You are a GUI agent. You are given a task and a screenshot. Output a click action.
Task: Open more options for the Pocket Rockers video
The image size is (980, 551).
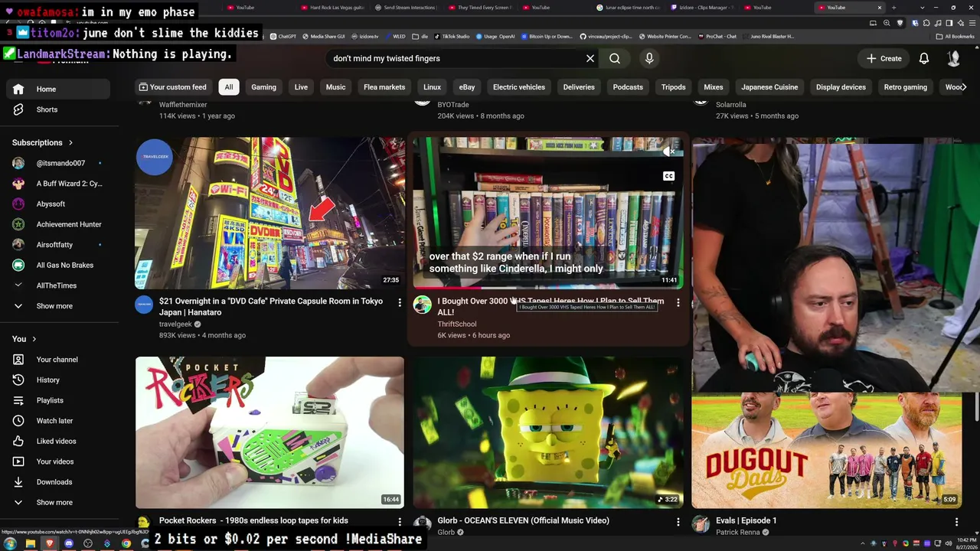click(399, 522)
